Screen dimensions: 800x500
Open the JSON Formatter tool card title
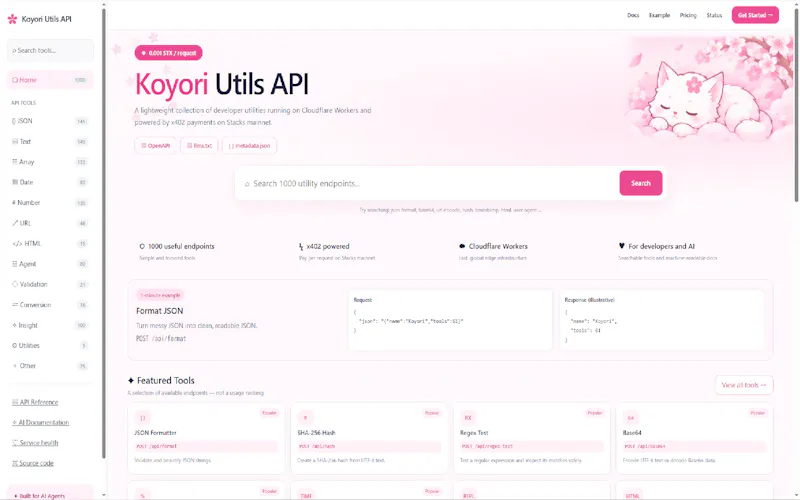(155, 433)
